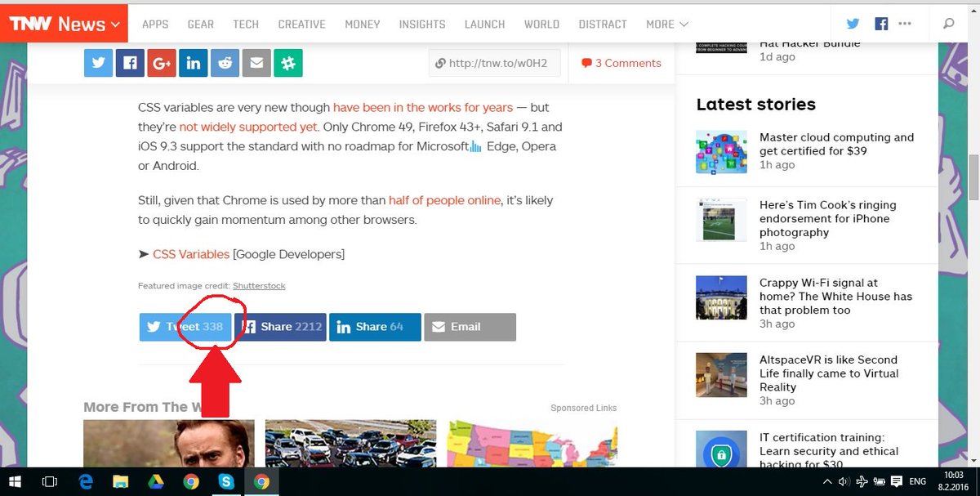The width and height of the screenshot is (980, 496).
Task: Click the Sponsored Links label
Action: click(x=584, y=408)
